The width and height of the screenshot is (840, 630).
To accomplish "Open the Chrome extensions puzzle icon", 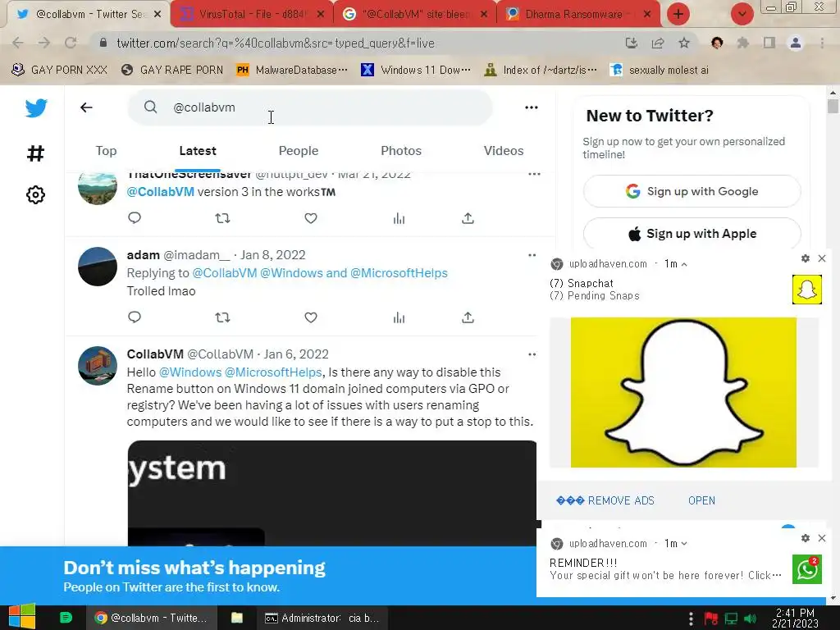I will tap(743, 43).
